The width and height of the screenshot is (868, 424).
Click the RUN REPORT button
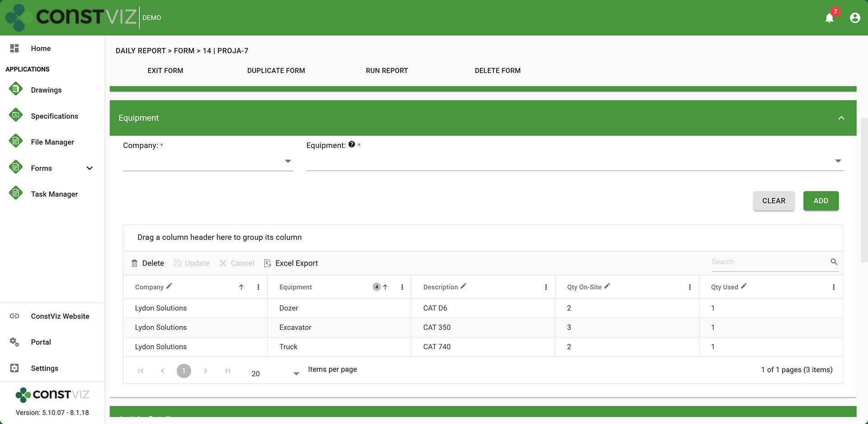387,71
